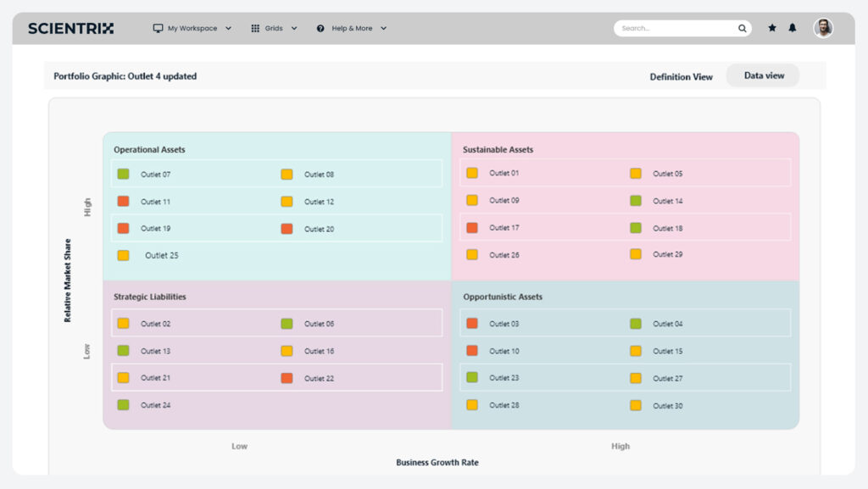This screenshot has width=868, height=489.
Task: Open favorites via the star icon
Action: tap(772, 29)
